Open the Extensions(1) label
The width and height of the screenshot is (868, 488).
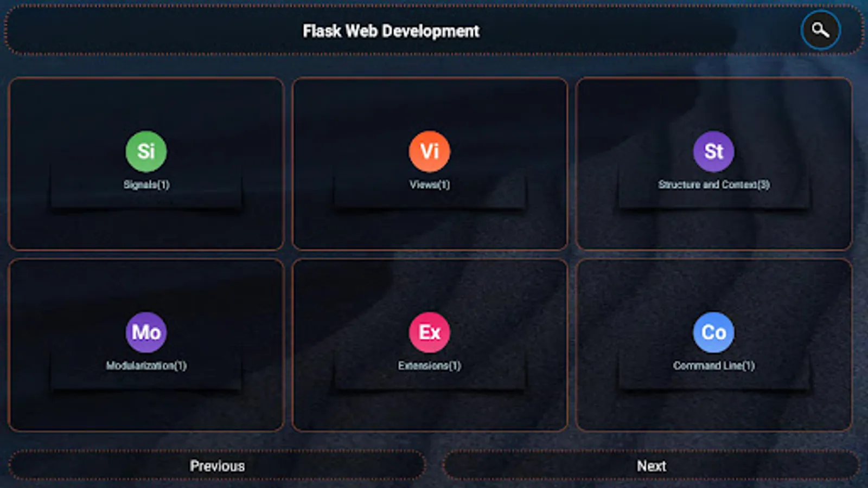point(430,366)
